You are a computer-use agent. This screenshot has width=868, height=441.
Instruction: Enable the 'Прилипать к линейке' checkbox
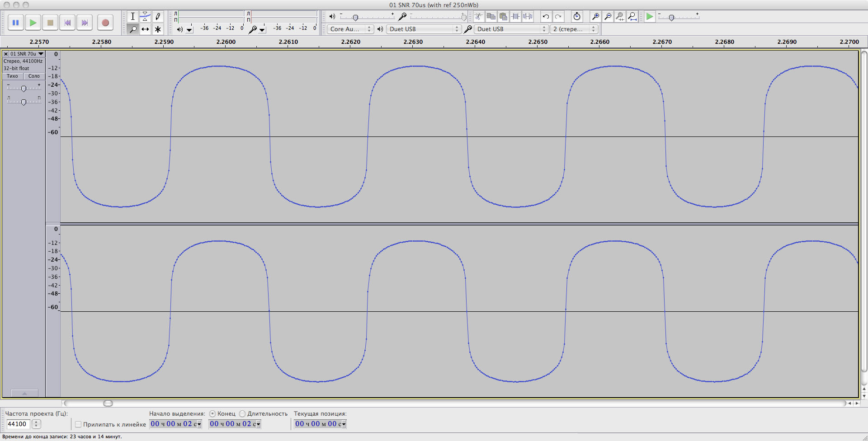78,424
